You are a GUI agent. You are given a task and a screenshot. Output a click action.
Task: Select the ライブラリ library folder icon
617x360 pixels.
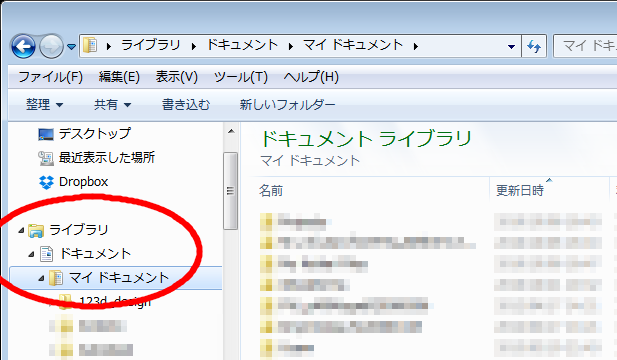[36, 231]
